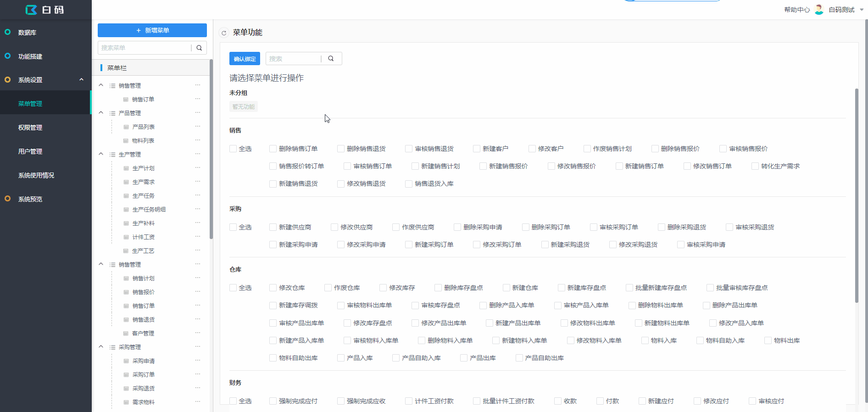
Task: Open the more options dots for 采购订单
Action: [x=198, y=374]
